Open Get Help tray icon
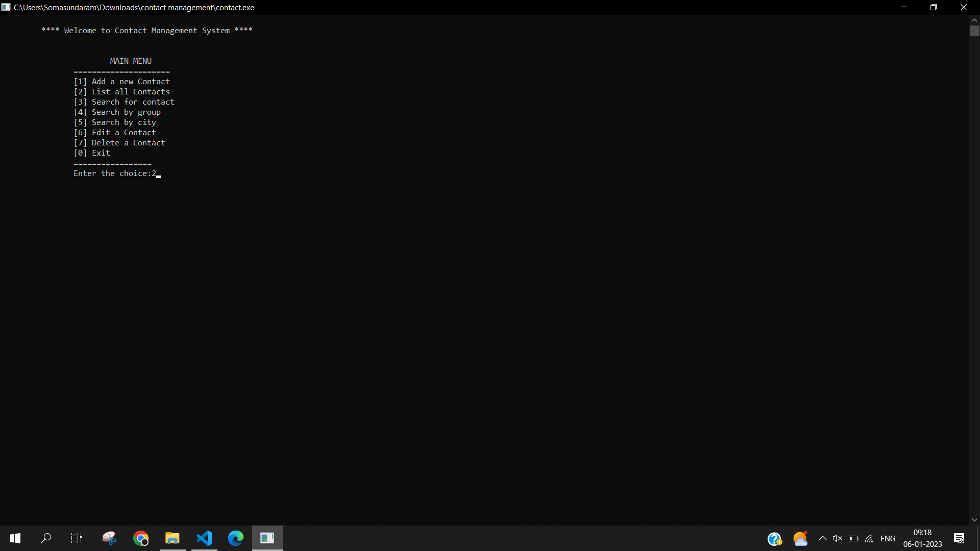The width and height of the screenshot is (980, 551). [774, 539]
